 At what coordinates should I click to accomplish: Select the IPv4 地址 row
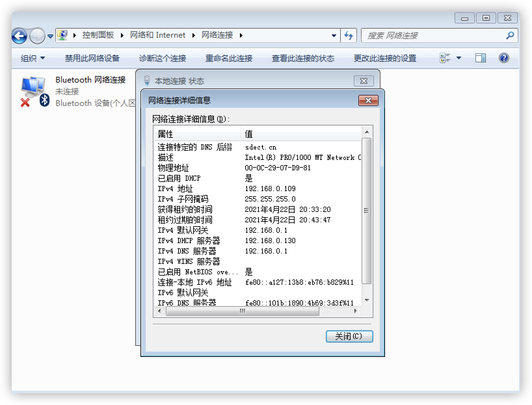point(258,189)
